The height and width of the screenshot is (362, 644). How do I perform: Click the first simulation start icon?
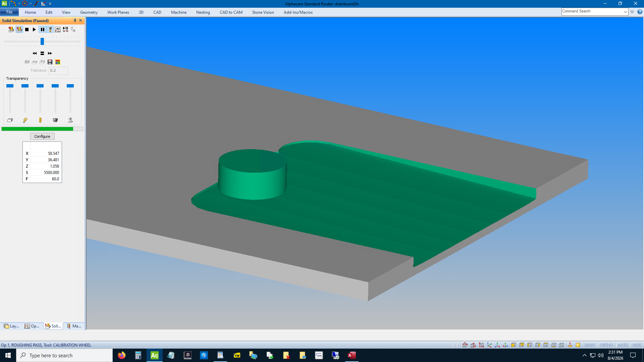(x=11, y=29)
